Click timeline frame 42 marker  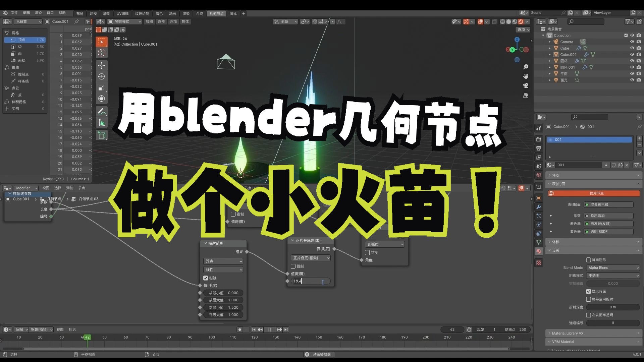click(x=87, y=337)
